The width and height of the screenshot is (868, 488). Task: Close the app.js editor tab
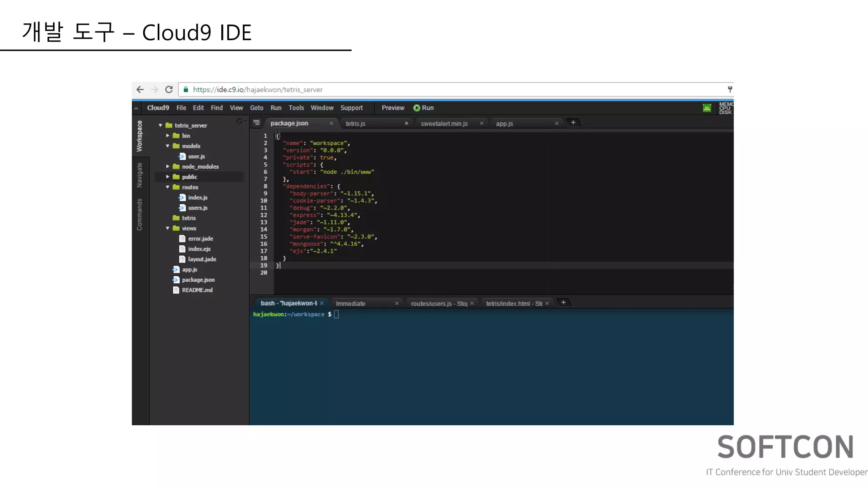click(557, 123)
